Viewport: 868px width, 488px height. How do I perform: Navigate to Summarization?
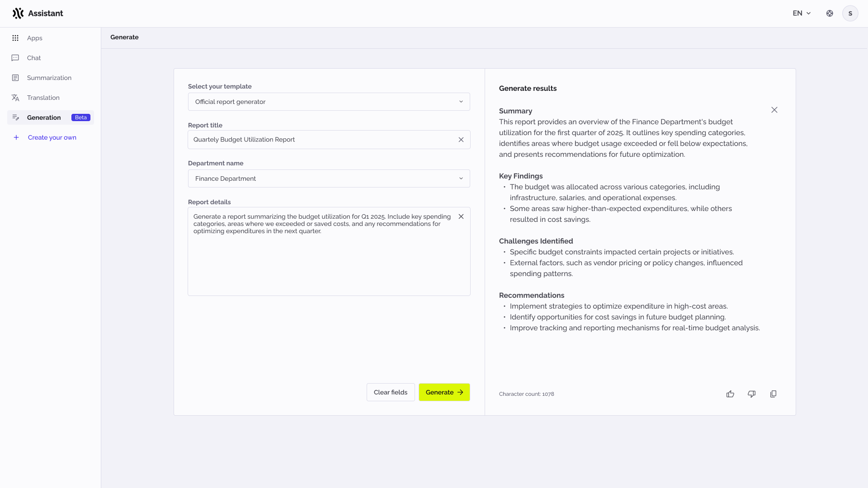click(x=49, y=78)
